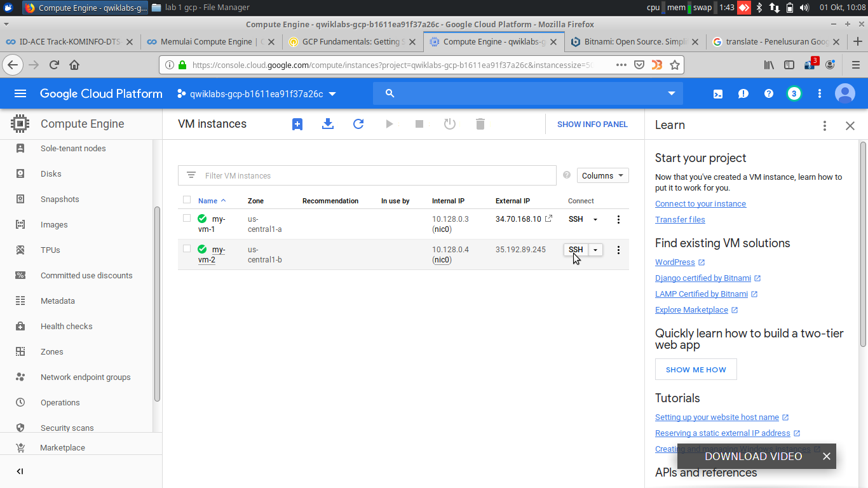Viewport: 868px width, 488px height.
Task: Go back to the previous page
Action: click(13, 65)
